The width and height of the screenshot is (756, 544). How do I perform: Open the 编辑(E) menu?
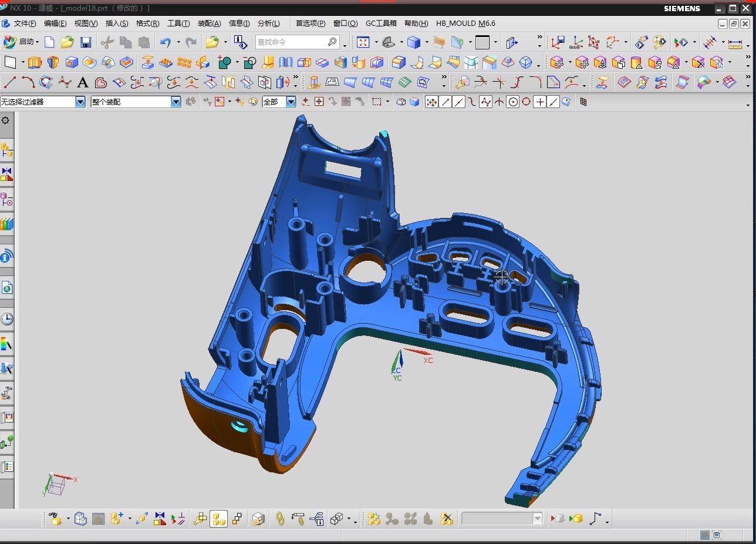pos(55,23)
